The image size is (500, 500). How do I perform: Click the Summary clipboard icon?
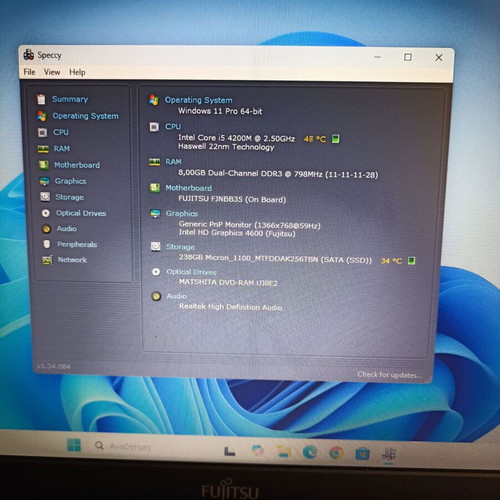click(41, 99)
